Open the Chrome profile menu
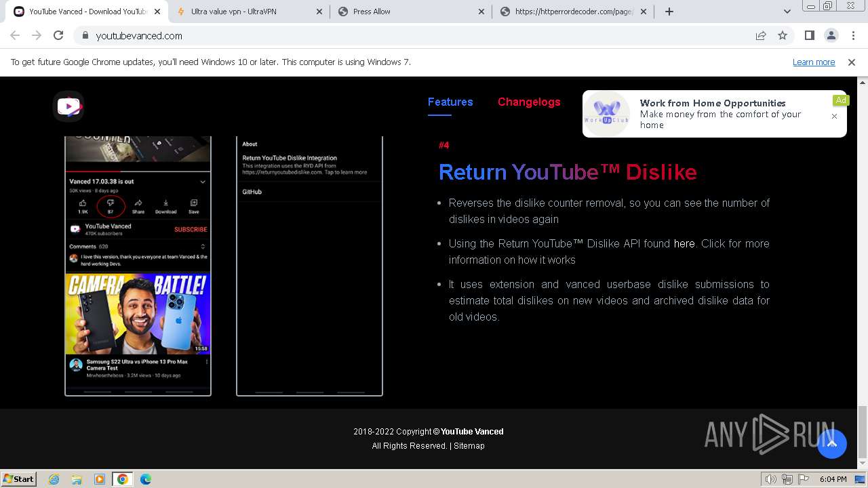 [831, 36]
